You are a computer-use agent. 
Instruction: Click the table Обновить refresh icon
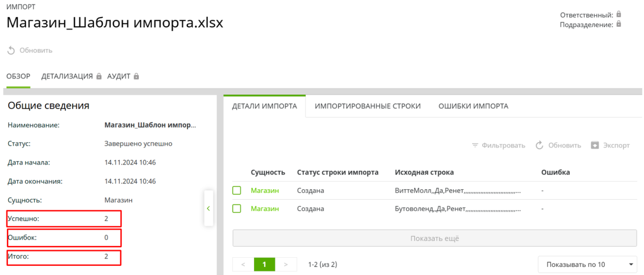pos(539,146)
